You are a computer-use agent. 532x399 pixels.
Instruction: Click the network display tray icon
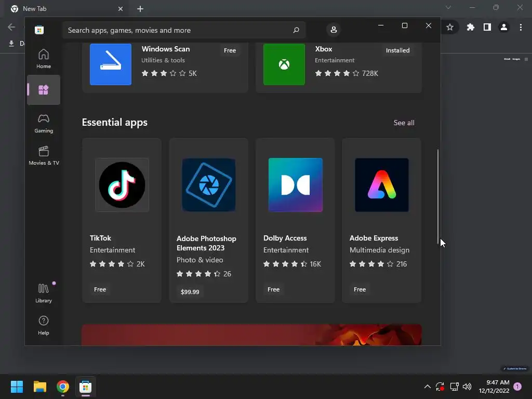tap(454, 387)
